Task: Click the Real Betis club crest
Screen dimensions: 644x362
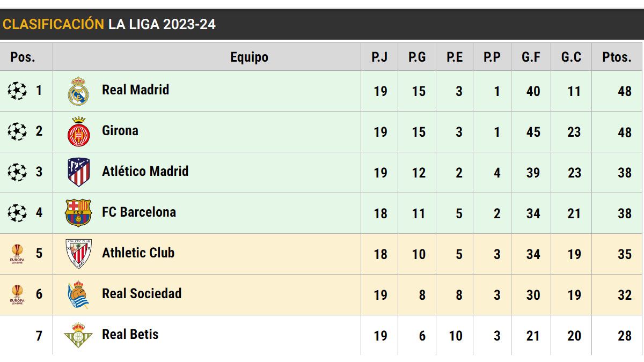Action: (78, 335)
